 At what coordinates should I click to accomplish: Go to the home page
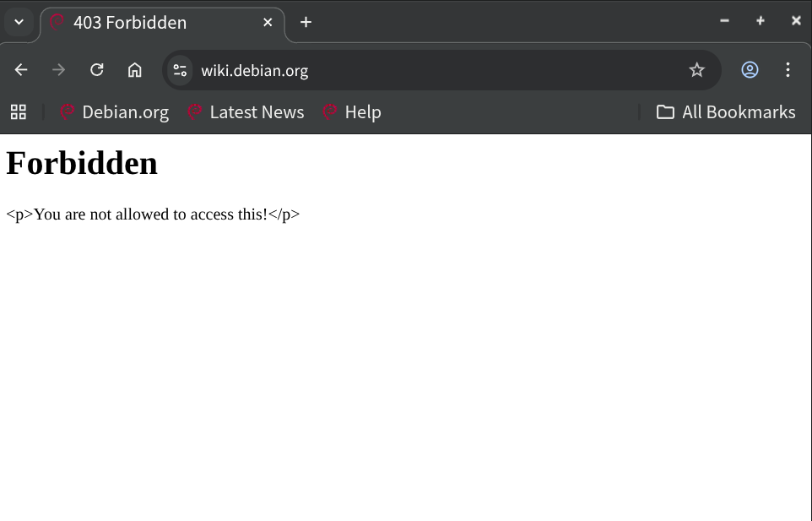pyautogui.click(x=135, y=70)
